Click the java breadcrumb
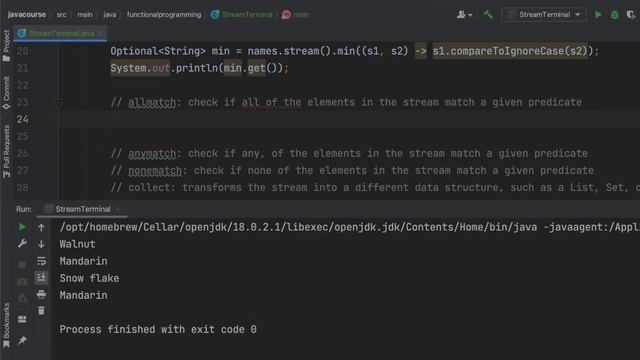 109,15
